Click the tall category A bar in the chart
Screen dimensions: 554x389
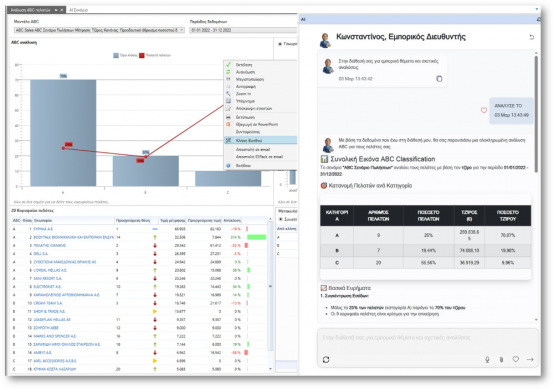[x=63, y=133]
